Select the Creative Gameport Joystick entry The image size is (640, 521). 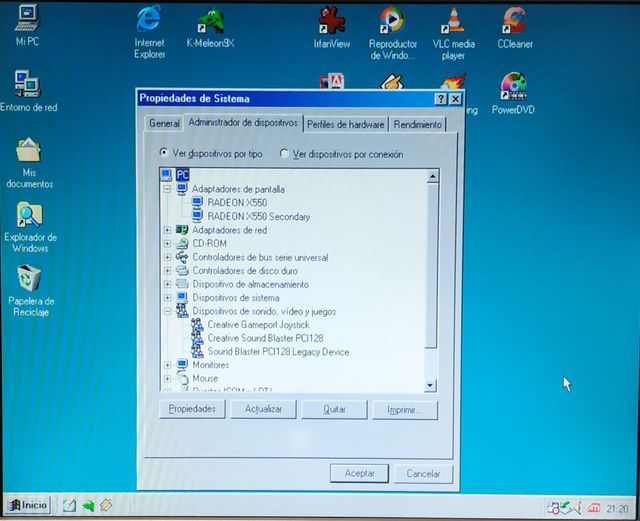(x=258, y=325)
